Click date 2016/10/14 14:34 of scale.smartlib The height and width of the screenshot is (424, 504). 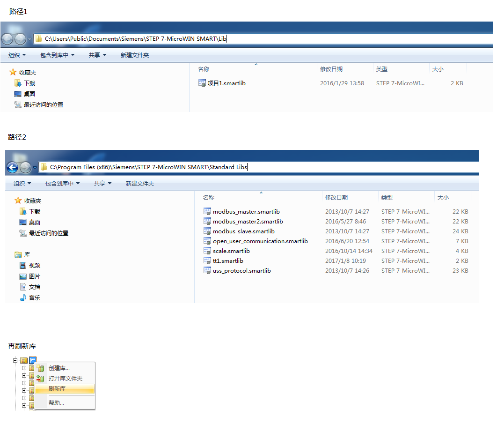pos(349,251)
